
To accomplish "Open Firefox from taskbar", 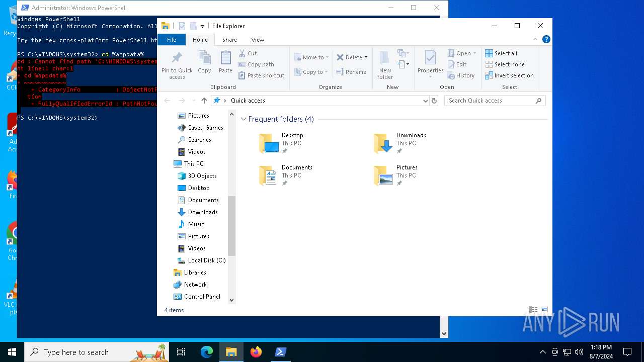I will (256, 352).
